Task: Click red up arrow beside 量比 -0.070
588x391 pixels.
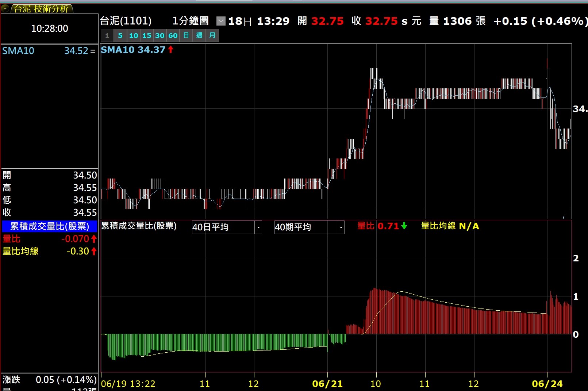Action: click(x=94, y=239)
